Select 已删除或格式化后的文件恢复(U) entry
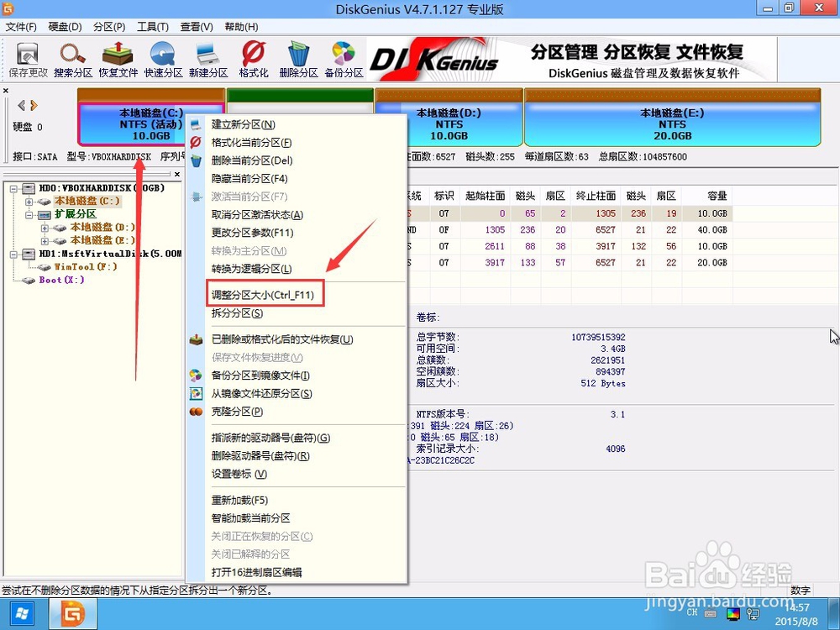This screenshot has height=630, width=840. pyautogui.click(x=282, y=339)
